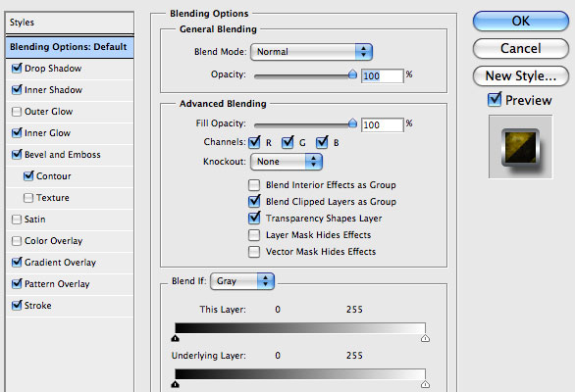Open the Knockout dropdown
Image resolution: width=575 pixels, height=392 pixels.
pos(287,162)
